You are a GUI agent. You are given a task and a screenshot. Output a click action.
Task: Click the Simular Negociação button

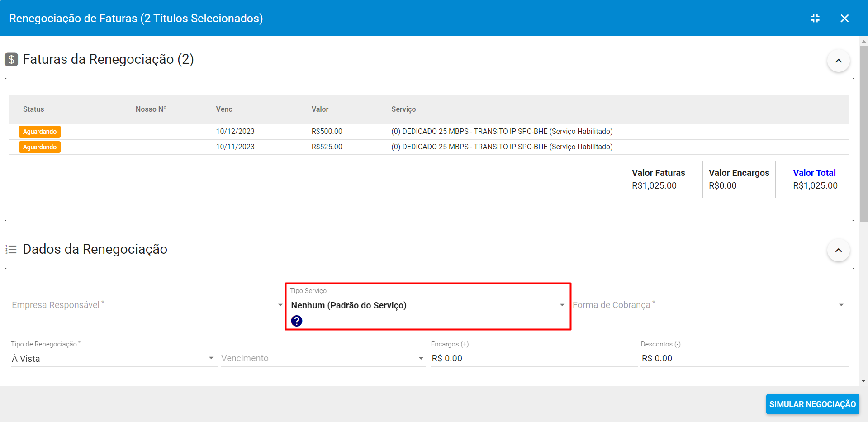[x=812, y=404]
